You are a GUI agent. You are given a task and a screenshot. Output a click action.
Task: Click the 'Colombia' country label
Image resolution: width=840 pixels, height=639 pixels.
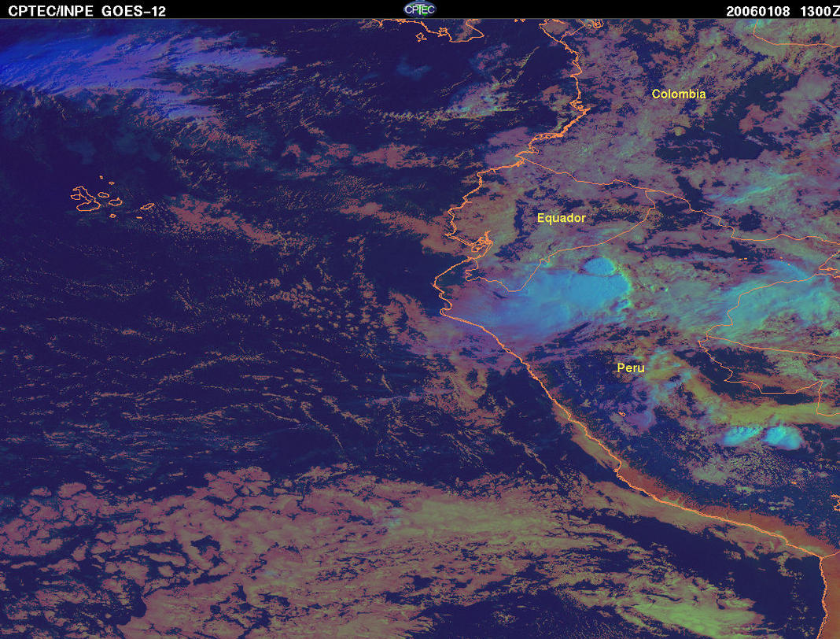[x=678, y=94]
